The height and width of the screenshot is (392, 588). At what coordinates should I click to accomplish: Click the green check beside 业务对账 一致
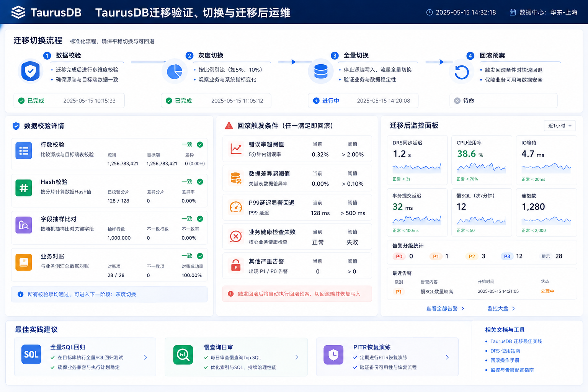click(200, 256)
